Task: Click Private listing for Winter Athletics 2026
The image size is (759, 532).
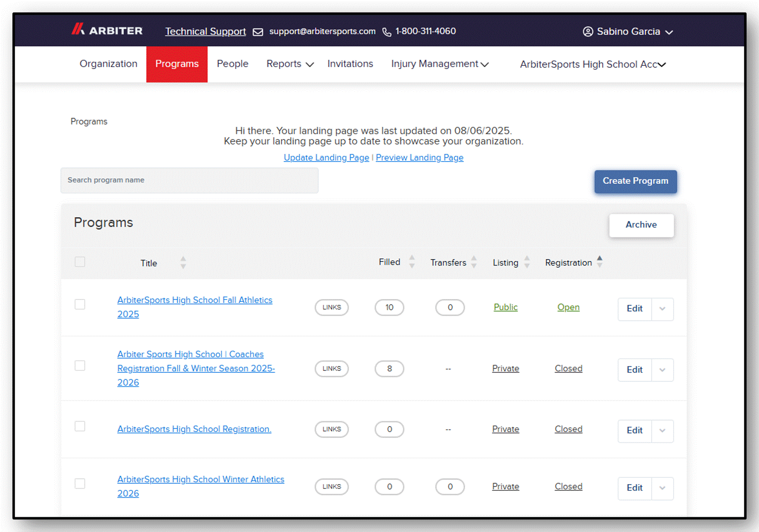Action: click(505, 487)
